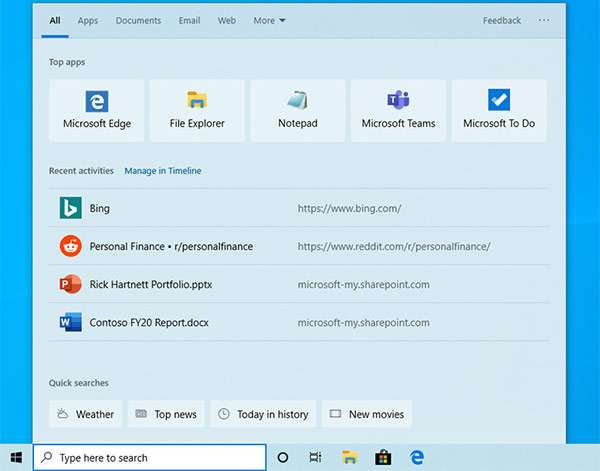Screen dimensions: 600x471
Task: Click the Type here to search box
Action: 150,457
